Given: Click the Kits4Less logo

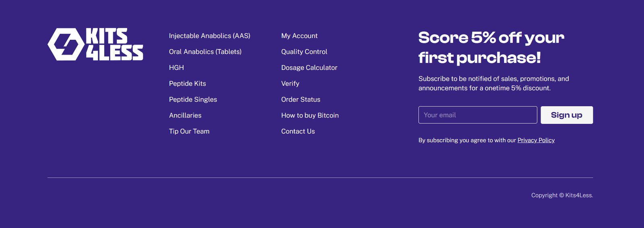Looking at the screenshot, I should click(95, 44).
